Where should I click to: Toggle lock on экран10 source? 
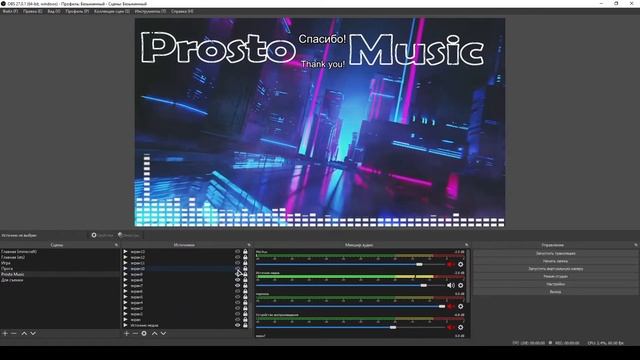pyautogui.click(x=245, y=269)
